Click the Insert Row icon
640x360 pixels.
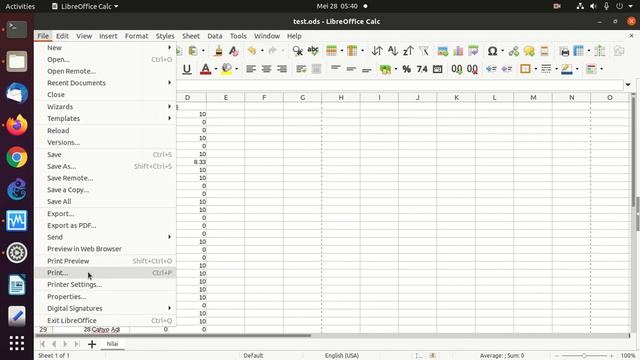tap(331, 51)
